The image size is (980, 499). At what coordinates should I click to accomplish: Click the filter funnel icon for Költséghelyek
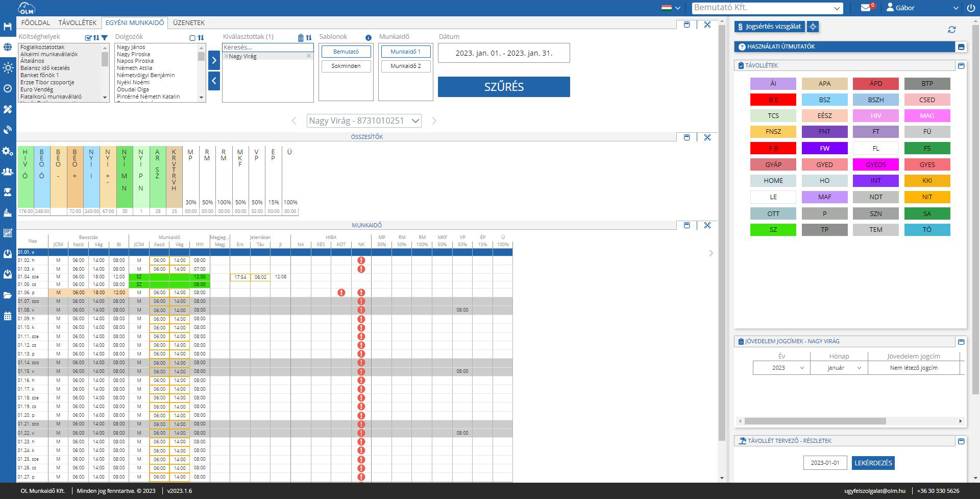click(x=105, y=37)
